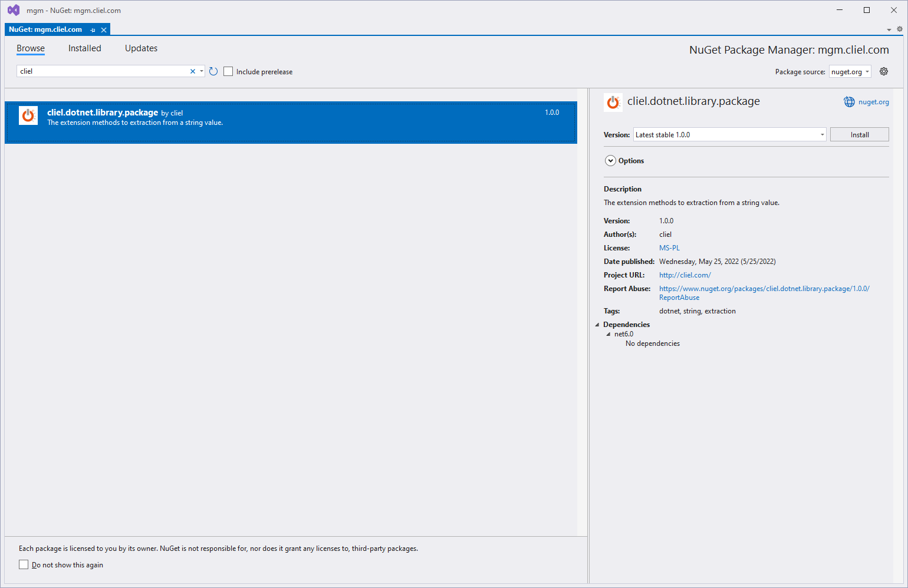
Task: Switch to the Installed tab
Action: [85, 48]
